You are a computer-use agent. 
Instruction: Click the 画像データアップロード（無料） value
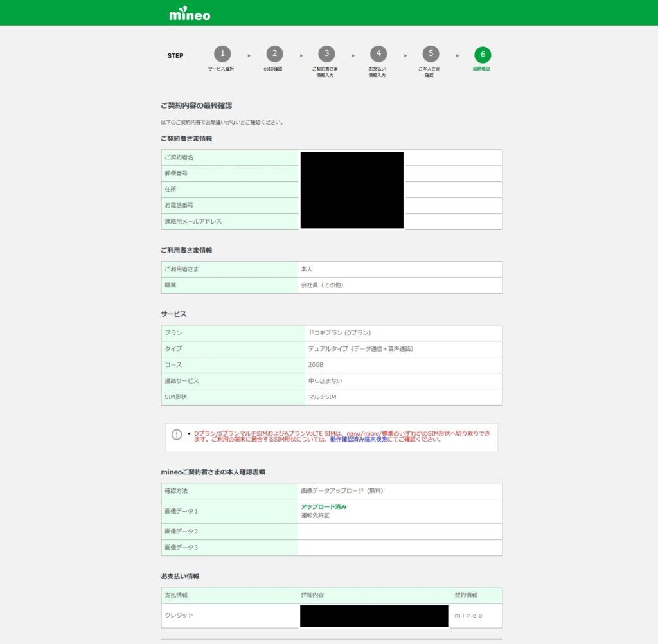coord(342,491)
